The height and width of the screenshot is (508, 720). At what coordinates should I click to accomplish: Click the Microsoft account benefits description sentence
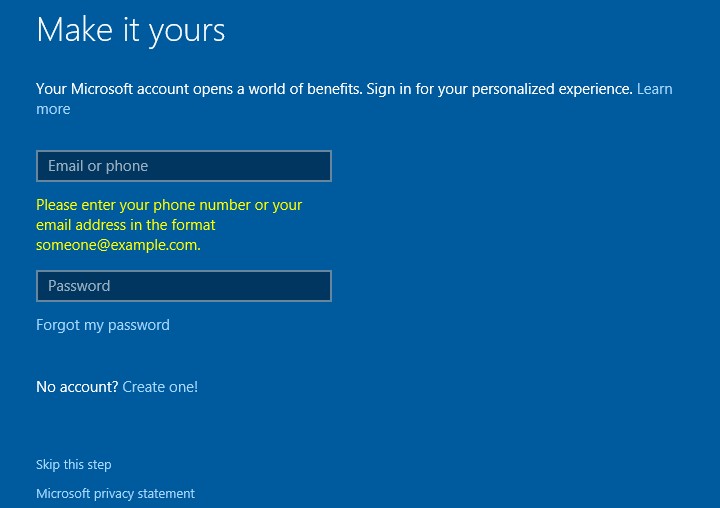click(198, 89)
